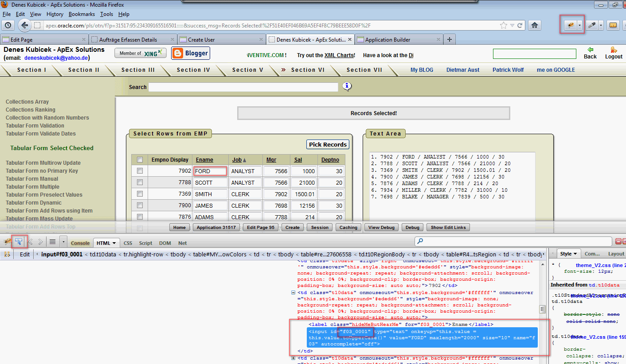
Task: Open new tab with plus icon
Action: click(450, 39)
